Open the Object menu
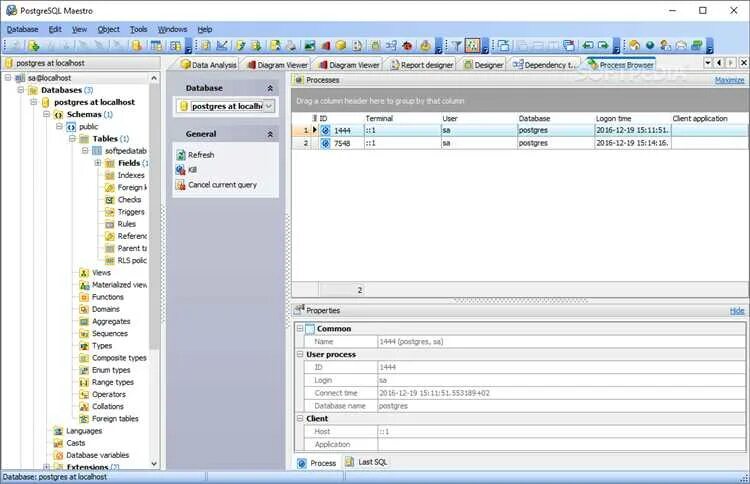 coord(109,29)
